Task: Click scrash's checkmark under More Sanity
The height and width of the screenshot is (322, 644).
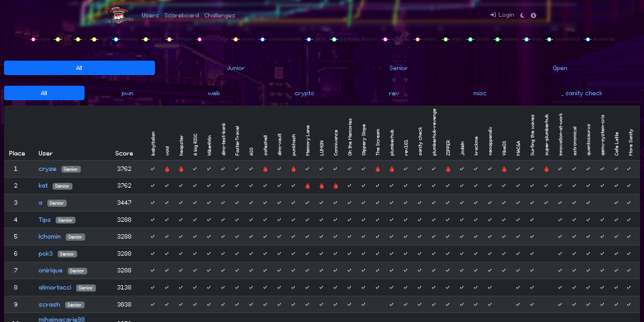Action: coord(629,305)
